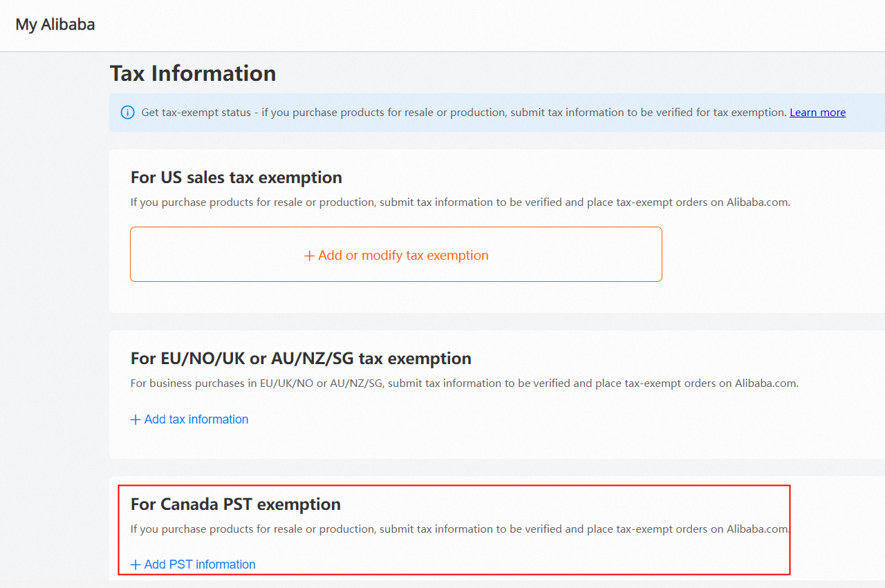
Task: Click the description text under US sales tax exemption
Action: 460,202
